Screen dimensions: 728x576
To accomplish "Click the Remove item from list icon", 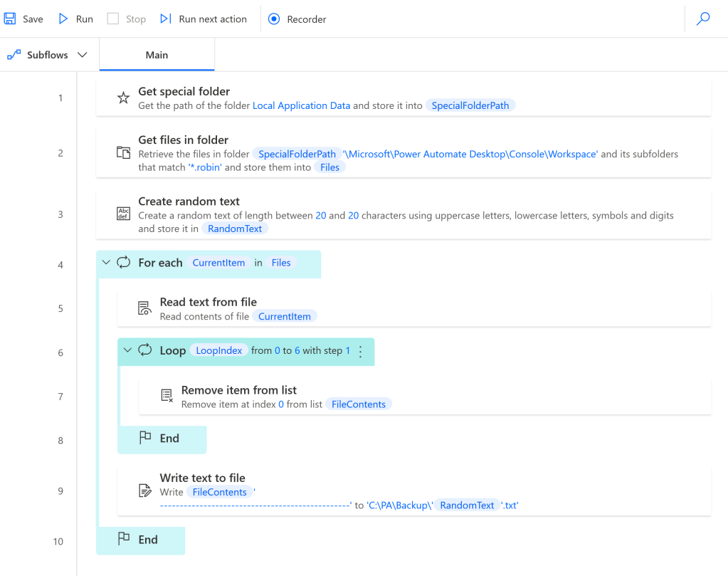I will (x=167, y=396).
